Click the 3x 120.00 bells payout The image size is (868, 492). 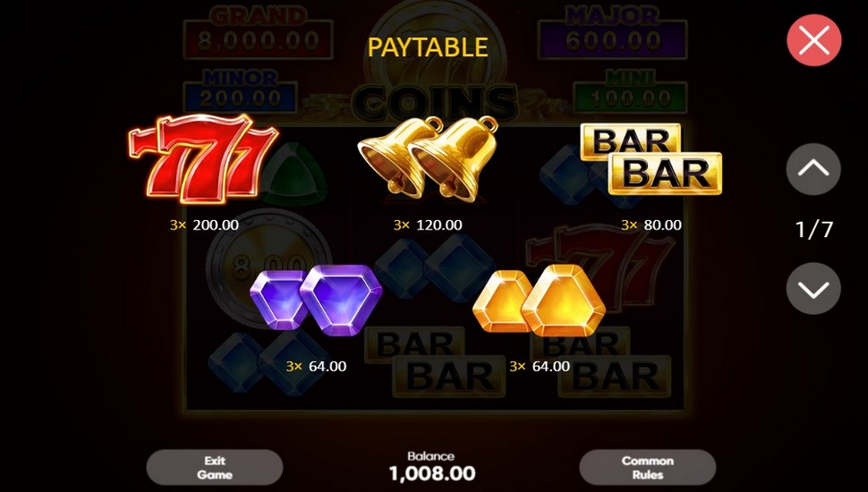pos(428,225)
